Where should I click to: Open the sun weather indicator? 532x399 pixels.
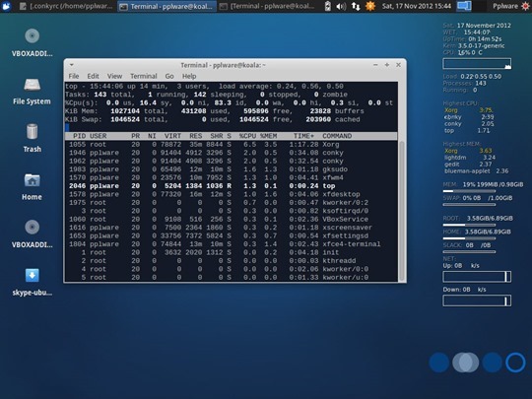point(370,6)
